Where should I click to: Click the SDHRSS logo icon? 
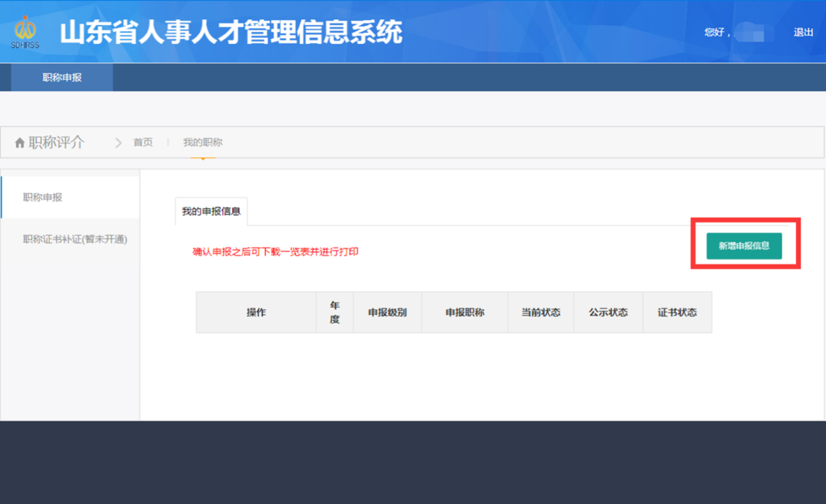click(x=25, y=32)
